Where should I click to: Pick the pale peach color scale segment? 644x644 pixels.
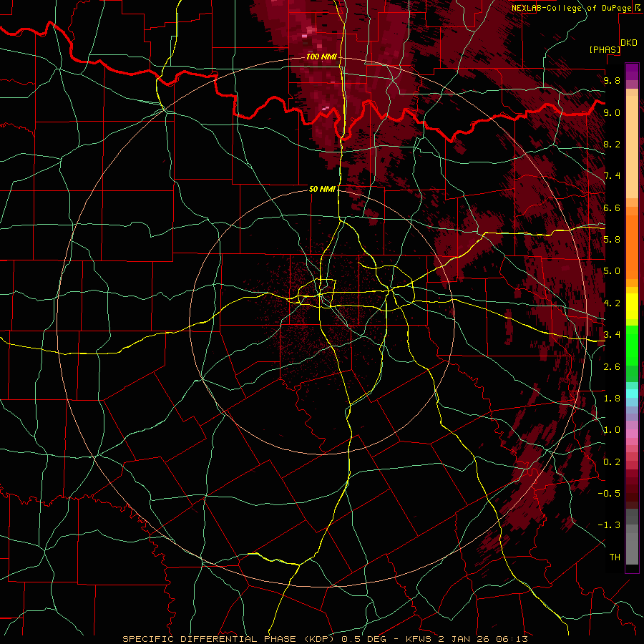tap(632, 147)
